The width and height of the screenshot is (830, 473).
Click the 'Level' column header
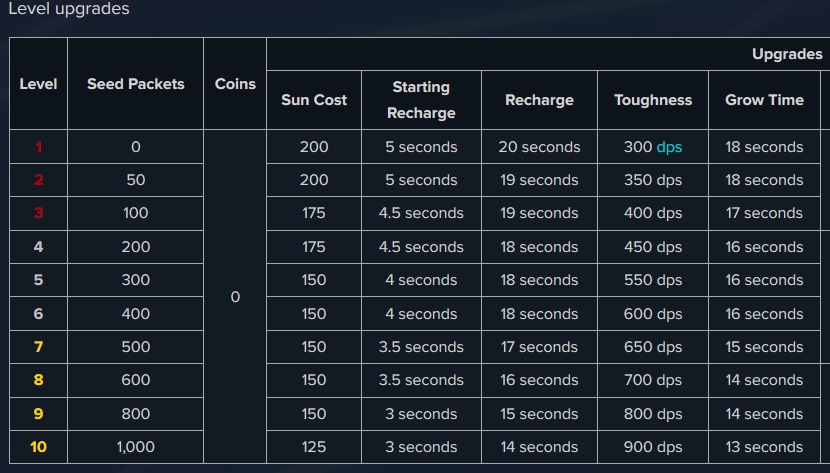pyautogui.click(x=38, y=84)
